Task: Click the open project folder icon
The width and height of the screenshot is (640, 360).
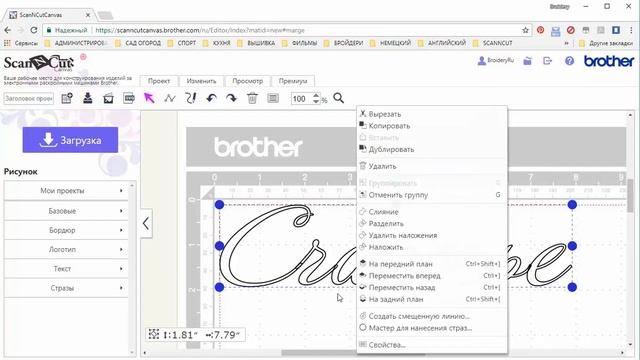Action: click(108, 98)
